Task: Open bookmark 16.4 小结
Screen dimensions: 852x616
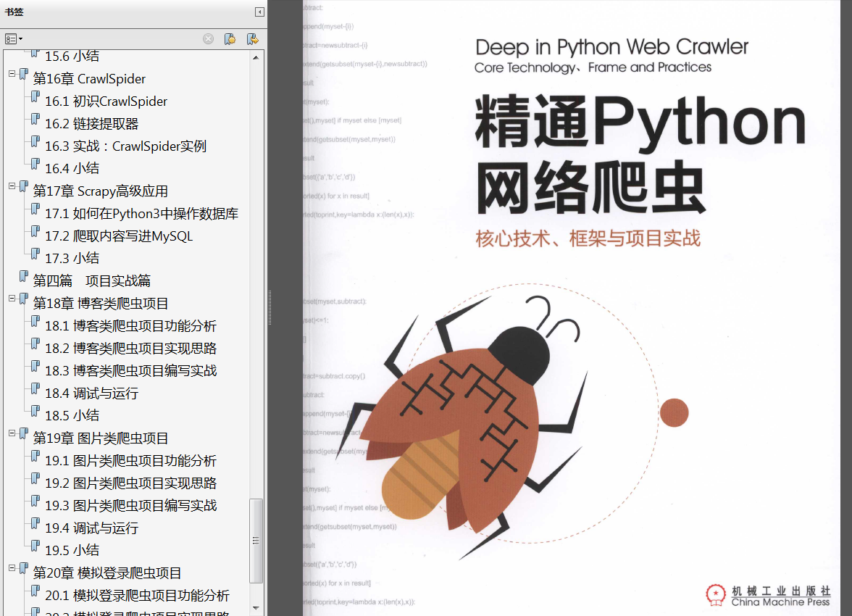Action: [x=72, y=169]
